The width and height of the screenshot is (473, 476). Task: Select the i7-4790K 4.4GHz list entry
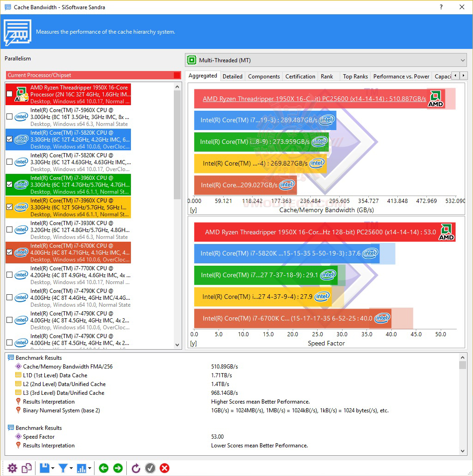[68, 297]
